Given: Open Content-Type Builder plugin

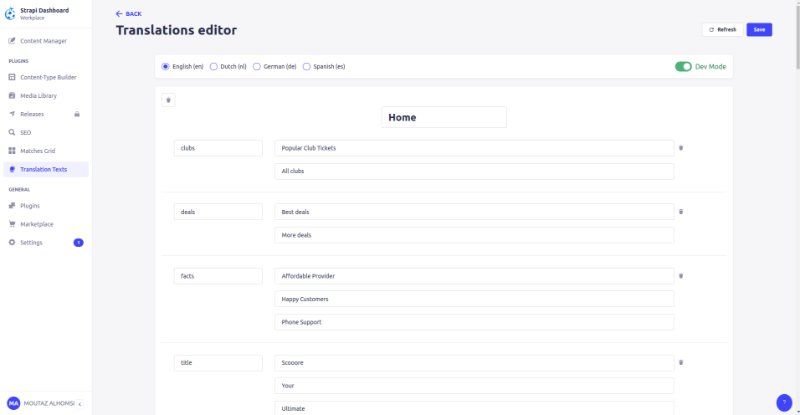Looking at the screenshot, I should click(46, 77).
